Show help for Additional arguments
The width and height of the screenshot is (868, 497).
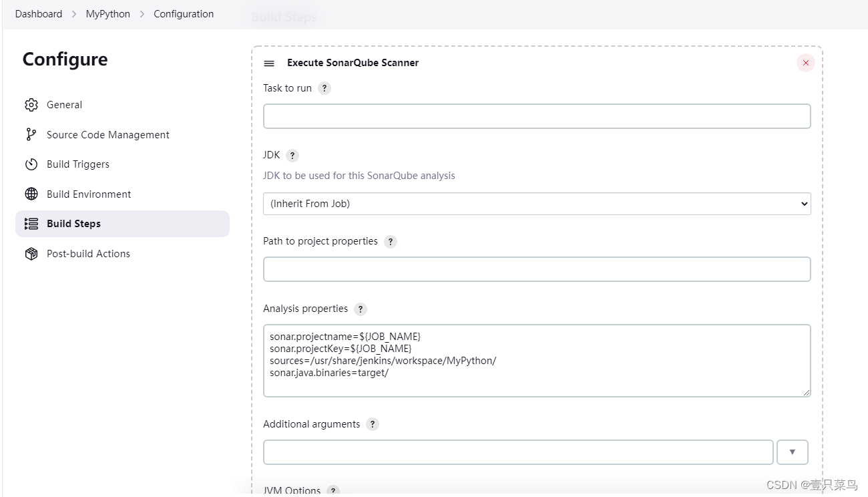point(373,424)
